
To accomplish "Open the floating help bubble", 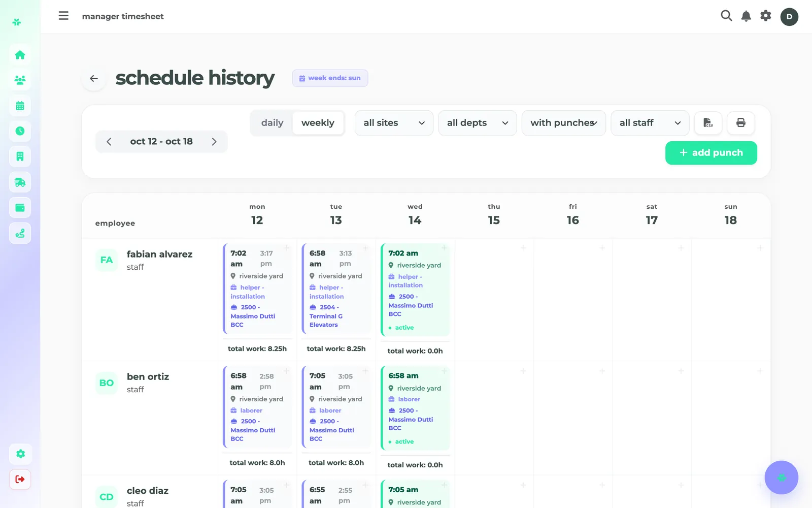I will [782, 478].
